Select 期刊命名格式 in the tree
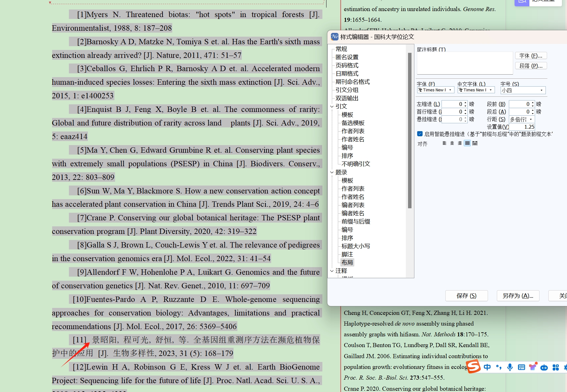The width and height of the screenshot is (567, 392). click(352, 82)
